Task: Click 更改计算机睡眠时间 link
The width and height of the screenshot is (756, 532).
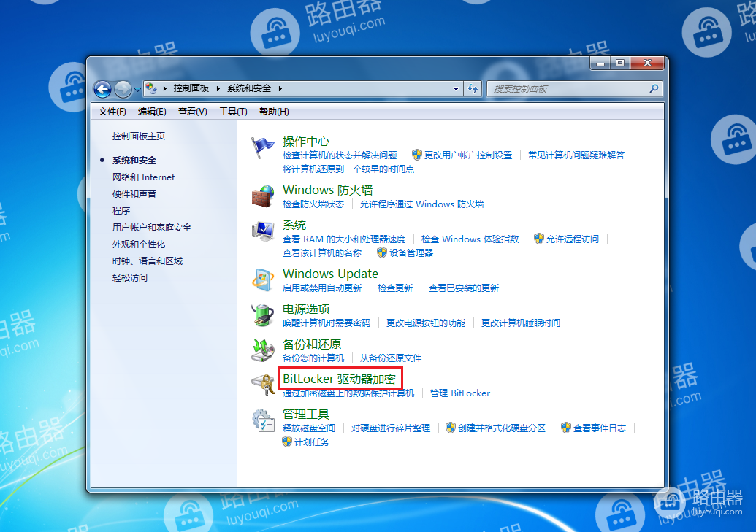Action: (x=521, y=323)
